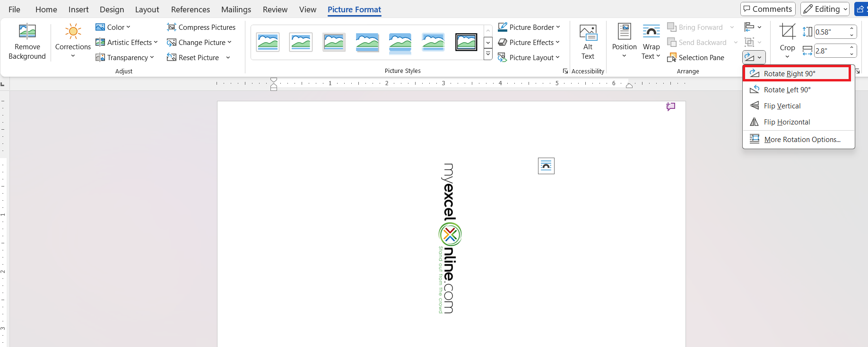Open the Color dropdown
868x347 pixels.
[x=113, y=27]
